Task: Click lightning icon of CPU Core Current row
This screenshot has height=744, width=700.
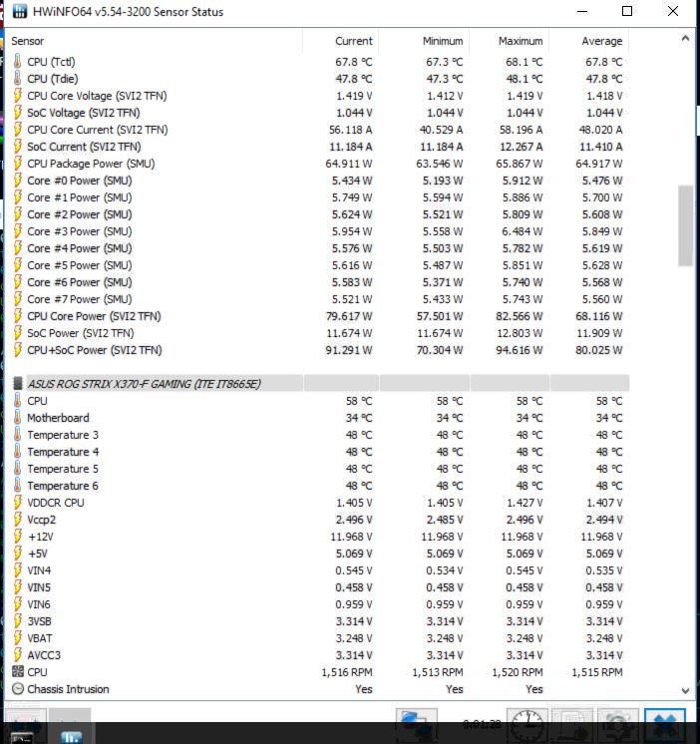Action: point(18,130)
